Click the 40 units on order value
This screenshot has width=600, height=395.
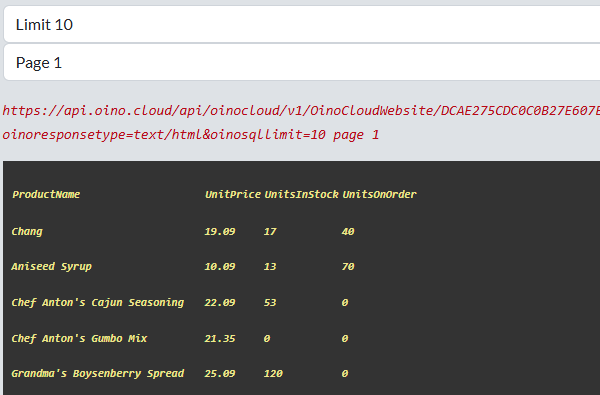pyautogui.click(x=348, y=232)
